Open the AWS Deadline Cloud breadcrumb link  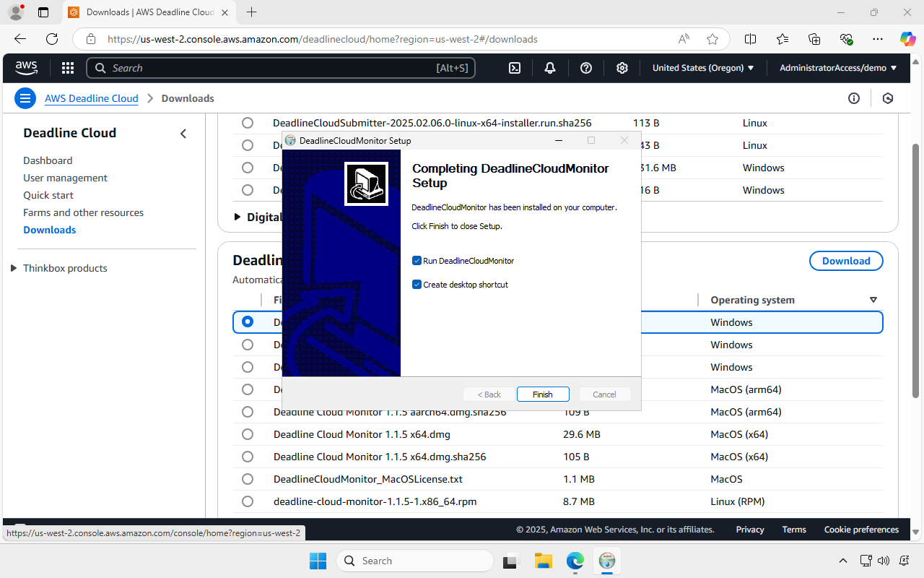pyautogui.click(x=91, y=98)
